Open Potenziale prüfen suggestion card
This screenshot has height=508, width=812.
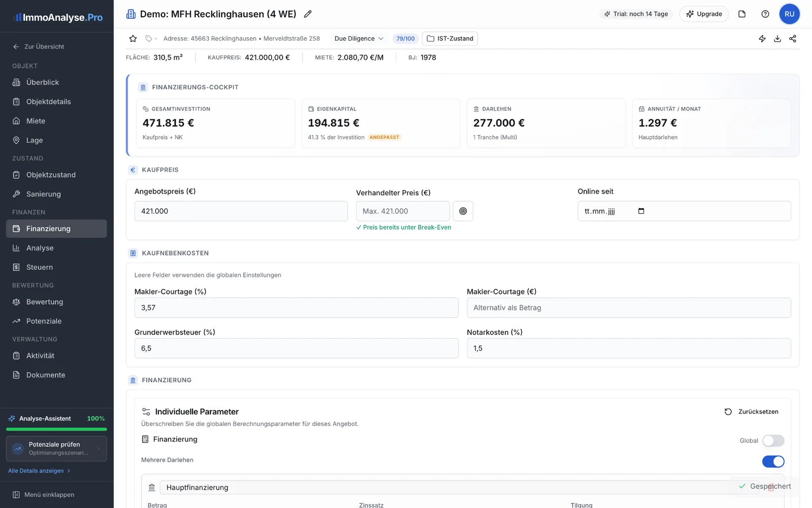point(56,449)
